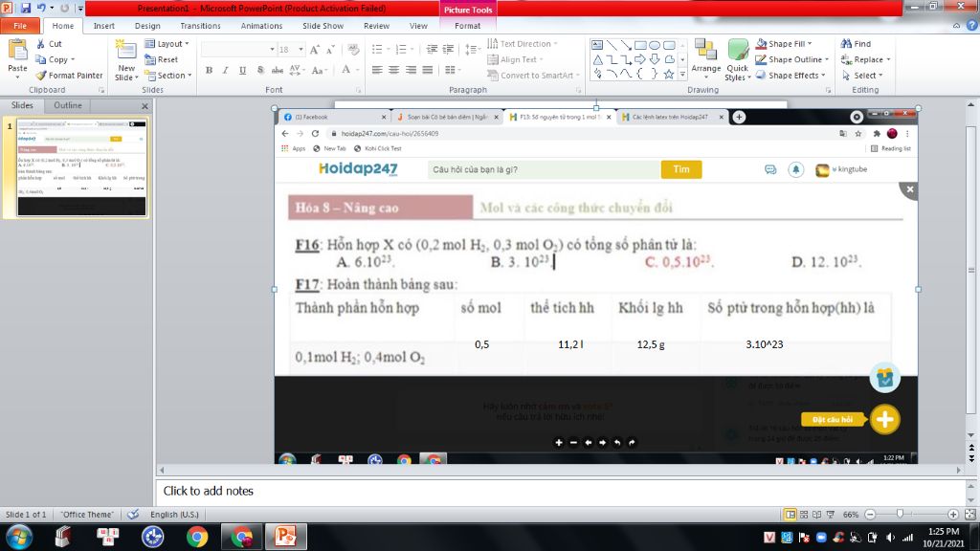Screen dimensions: 980x551
Task: Open the Columns button
Action: pos(453,70)
